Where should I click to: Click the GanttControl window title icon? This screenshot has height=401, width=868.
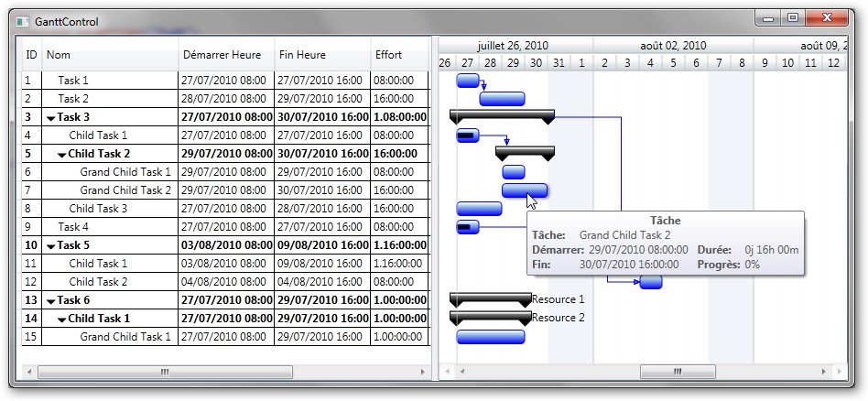coord(23,21)
